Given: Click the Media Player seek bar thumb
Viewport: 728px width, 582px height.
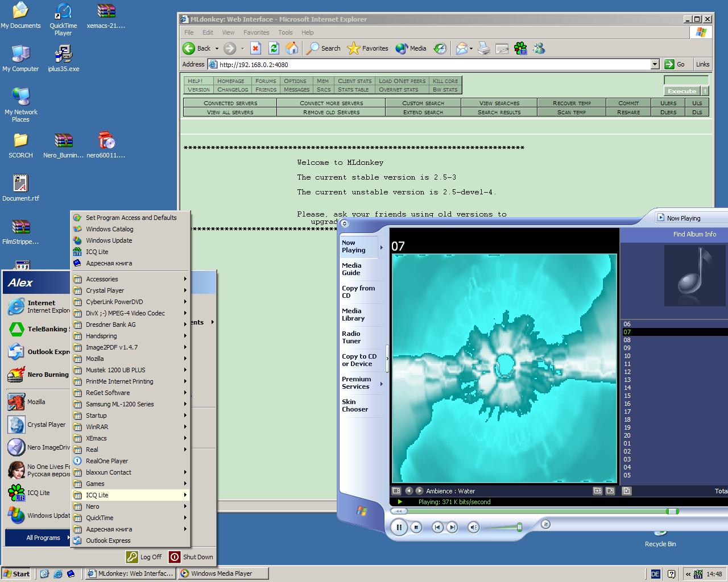Looking at the screenshot, I should 672,512.
